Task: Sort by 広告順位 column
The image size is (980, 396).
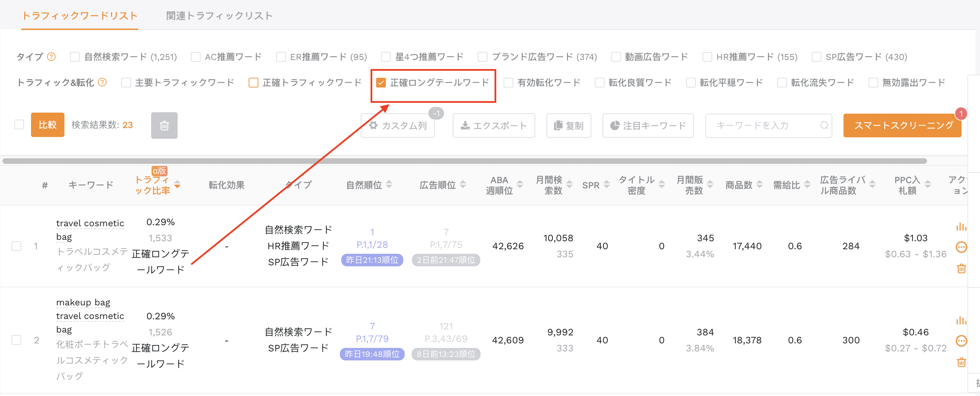Action: tap(462, 185)
